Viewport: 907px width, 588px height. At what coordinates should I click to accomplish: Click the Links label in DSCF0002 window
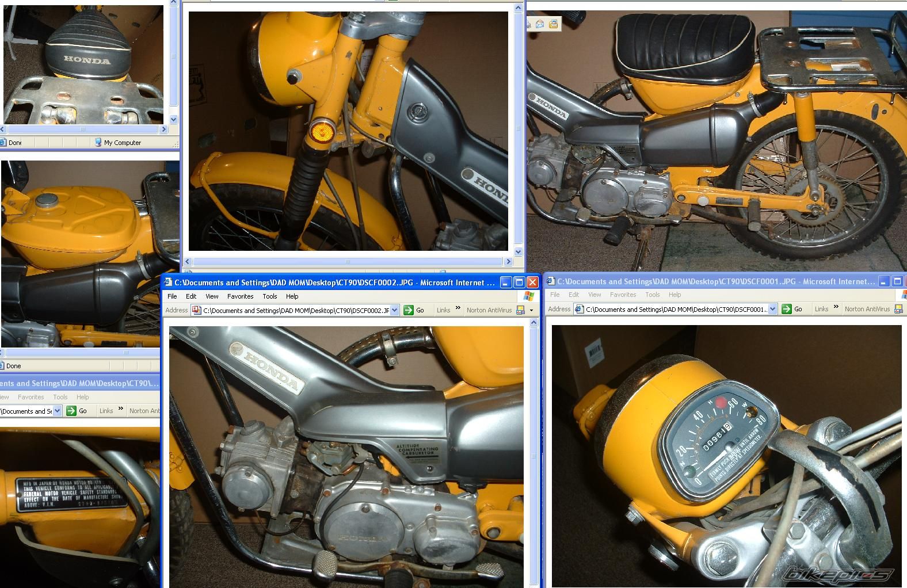(443, 310)
